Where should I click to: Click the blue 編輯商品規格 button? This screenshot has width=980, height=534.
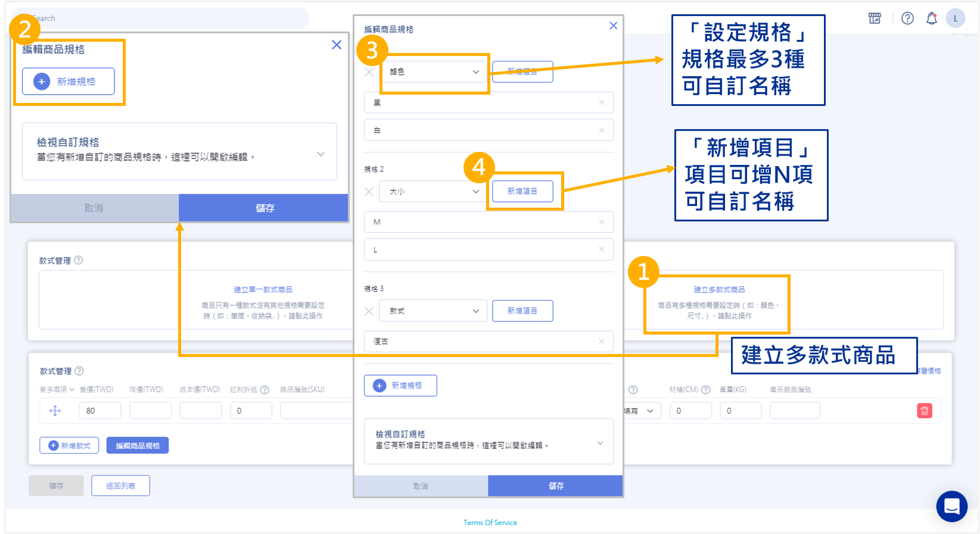[x=138, y=445]
